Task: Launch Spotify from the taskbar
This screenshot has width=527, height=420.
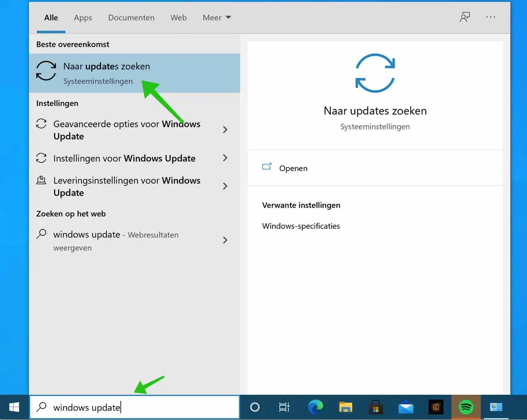Action: point(466,407)
